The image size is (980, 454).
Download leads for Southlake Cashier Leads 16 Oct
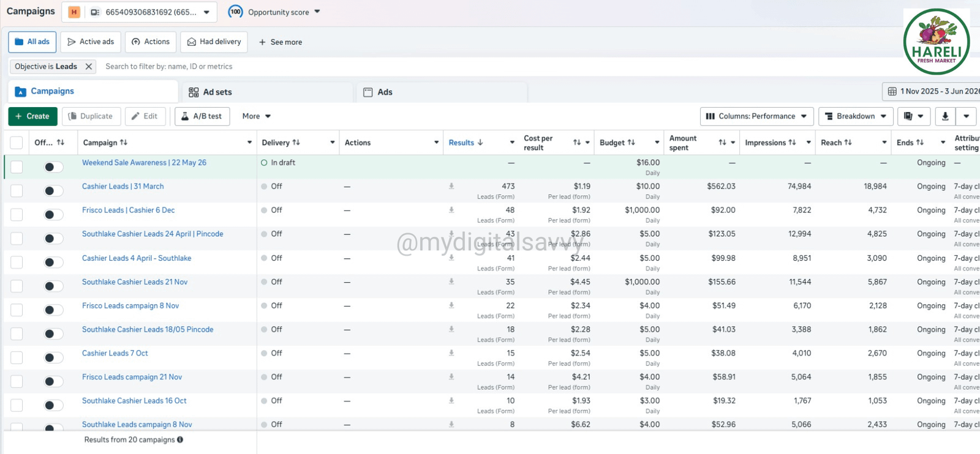(451, 401)
